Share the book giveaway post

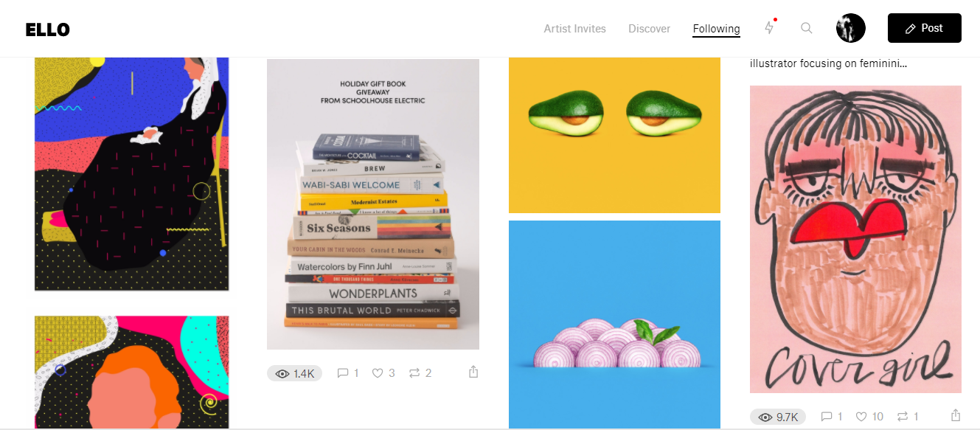(473, 372)
